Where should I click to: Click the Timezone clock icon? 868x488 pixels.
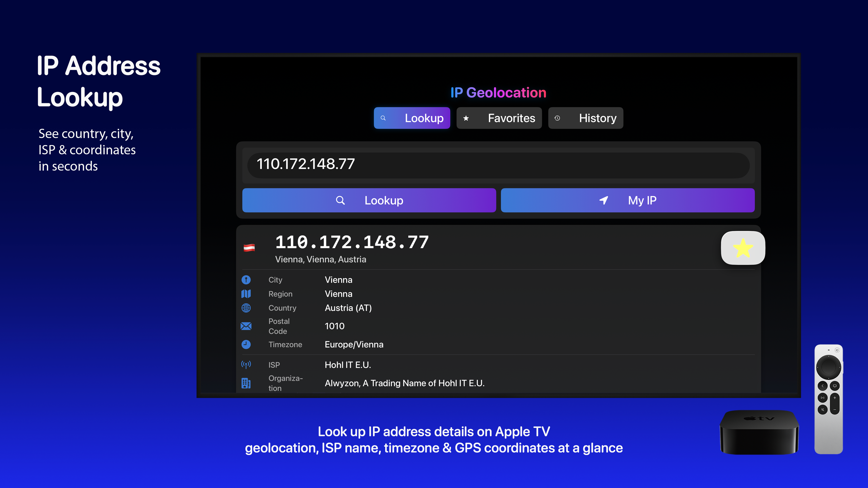246,344
